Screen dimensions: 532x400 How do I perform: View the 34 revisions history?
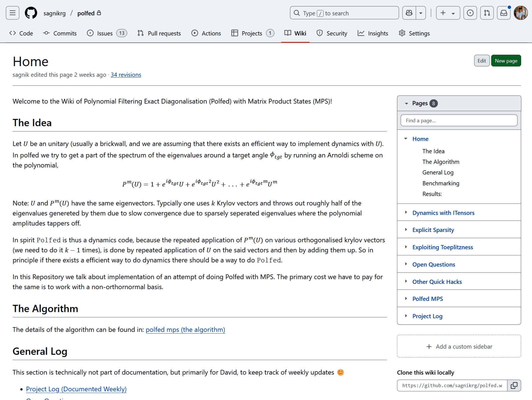(x=126, y=75)
